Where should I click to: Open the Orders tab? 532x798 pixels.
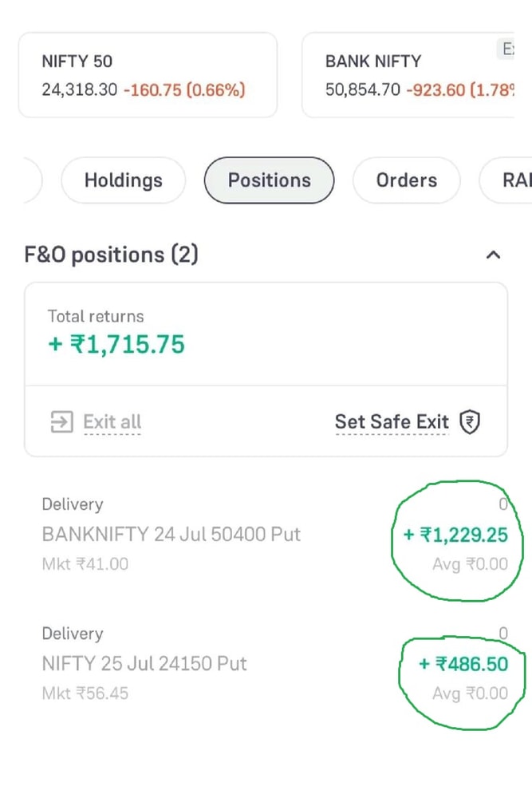click(x=406, y=180)
